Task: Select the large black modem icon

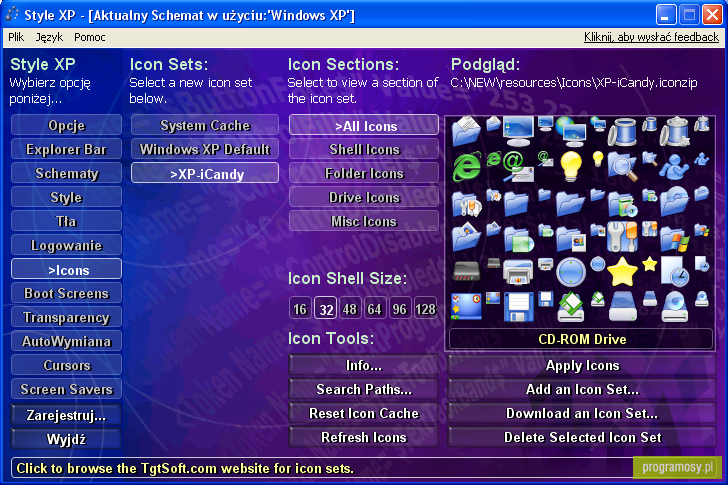Action: pyautogui.click(x=466, y=271)
